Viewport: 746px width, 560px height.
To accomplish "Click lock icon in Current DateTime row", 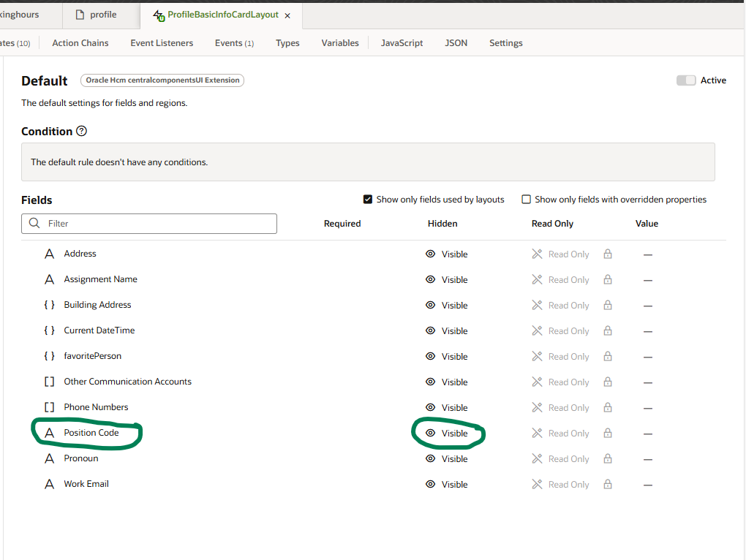I will (608, 331).
